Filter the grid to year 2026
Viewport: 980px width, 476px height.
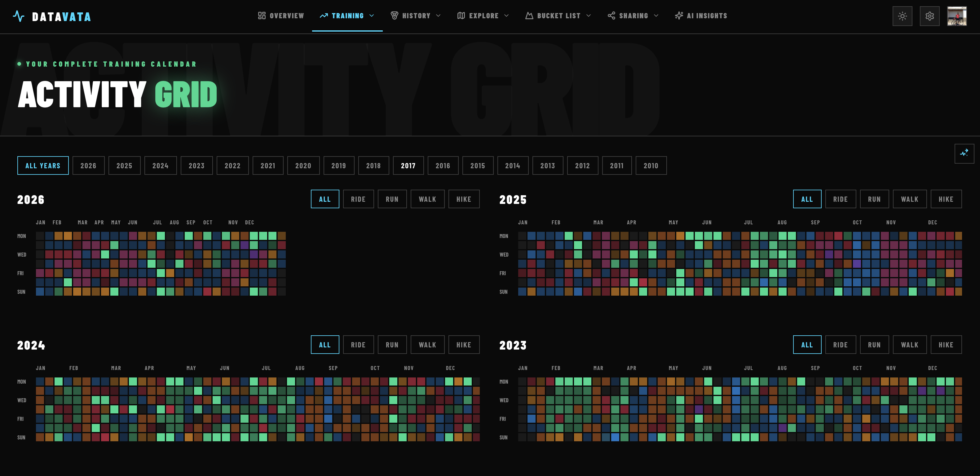tap(88, 165)
